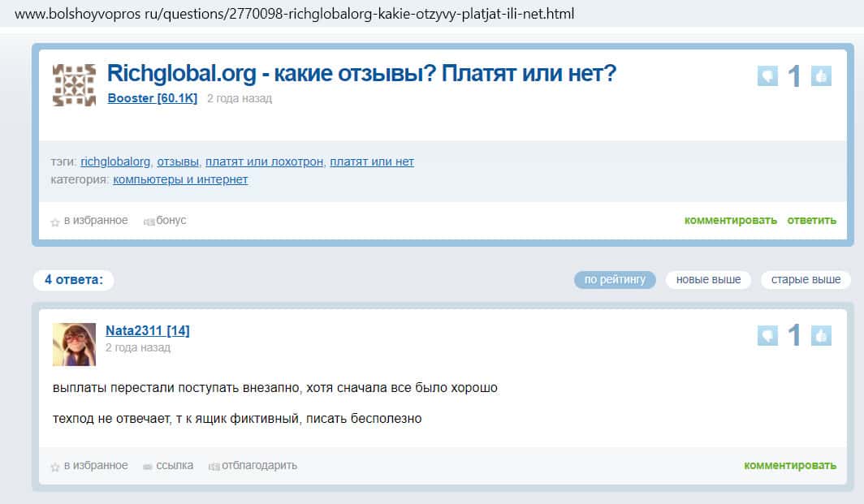Click star icon in Nata2311 answer footer
This screenshot has width=864, height=504.
click(x=55, y=467)
